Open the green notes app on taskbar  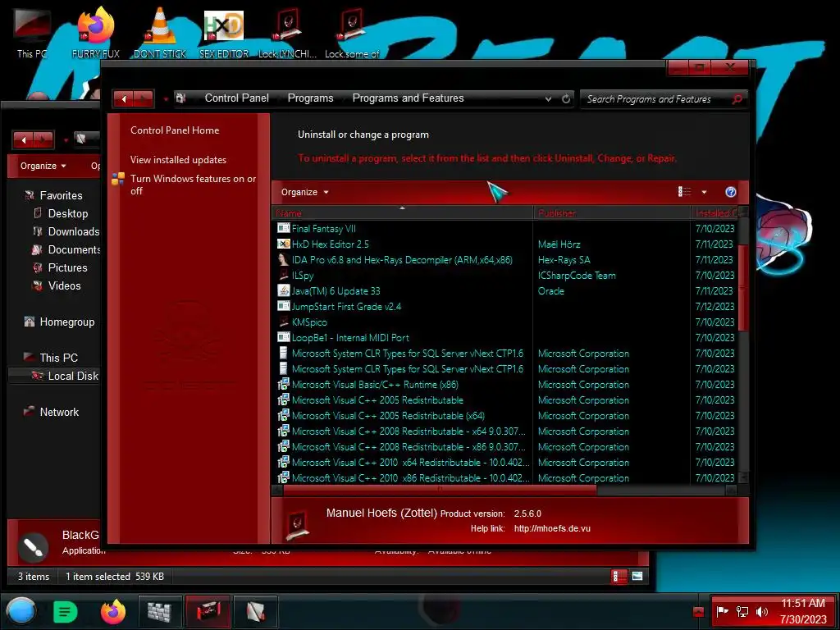point(65,611)
